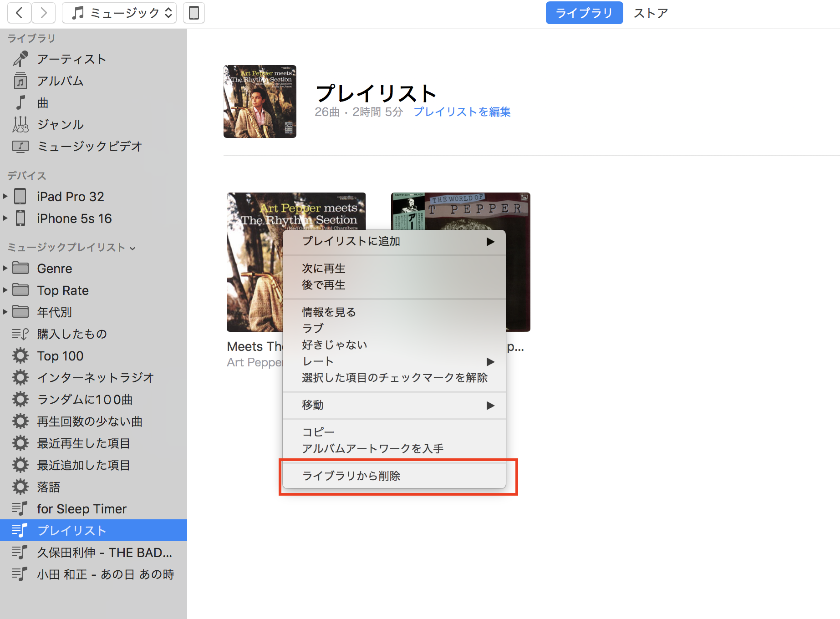Click the back navigation arrow
This screenshot has width=840, height=619.
click(19, 13)
